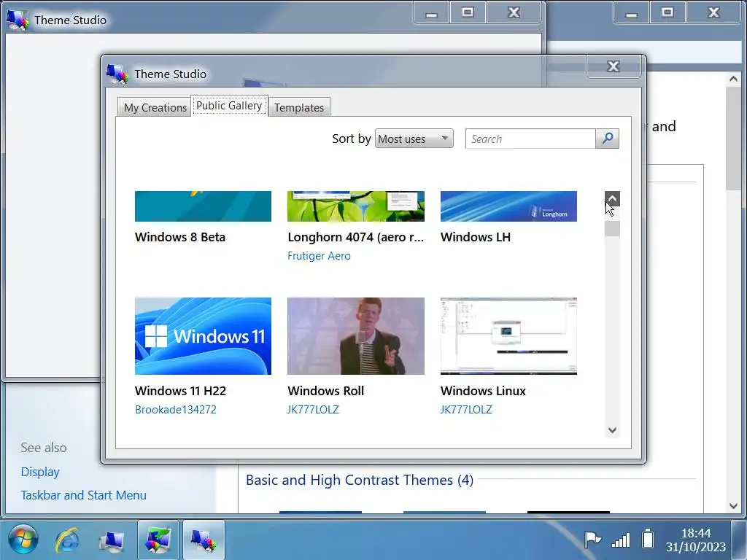Click Windows LH title text
Viewport: 747px width, 560px height.
pos(476,237)
